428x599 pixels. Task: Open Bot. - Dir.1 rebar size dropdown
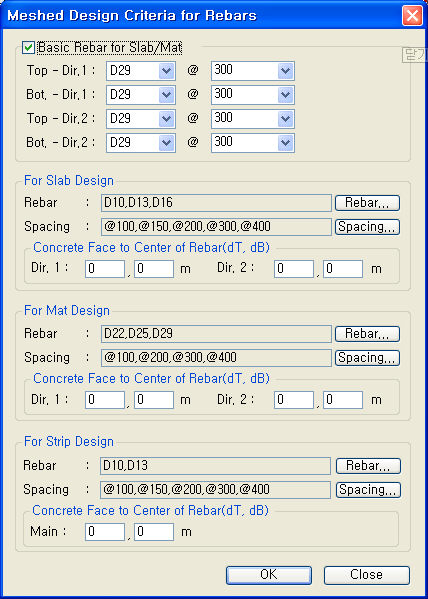pyautogui.click(x=141, y=95)
